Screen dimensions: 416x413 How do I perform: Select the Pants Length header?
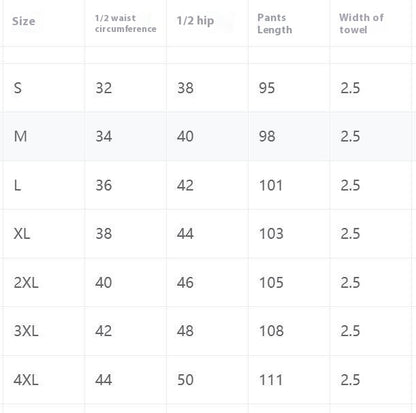[275, 23]
